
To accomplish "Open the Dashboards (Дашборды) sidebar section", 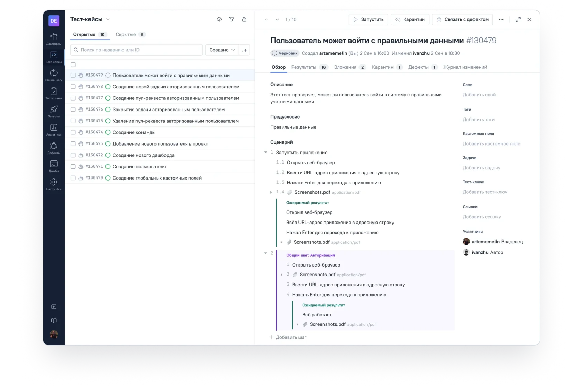I will click(x=54, y=39).
